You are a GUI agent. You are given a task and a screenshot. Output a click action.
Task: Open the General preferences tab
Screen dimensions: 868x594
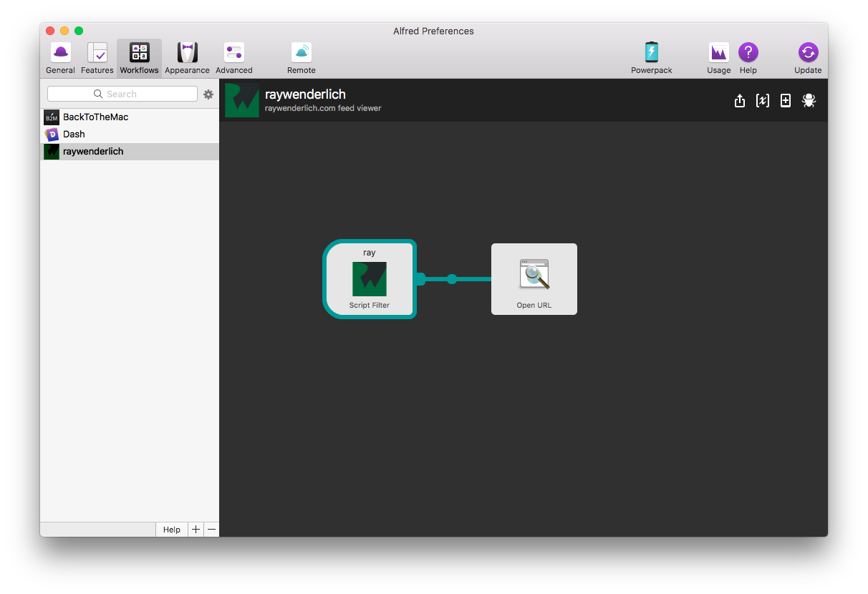(x=60, y=58)
